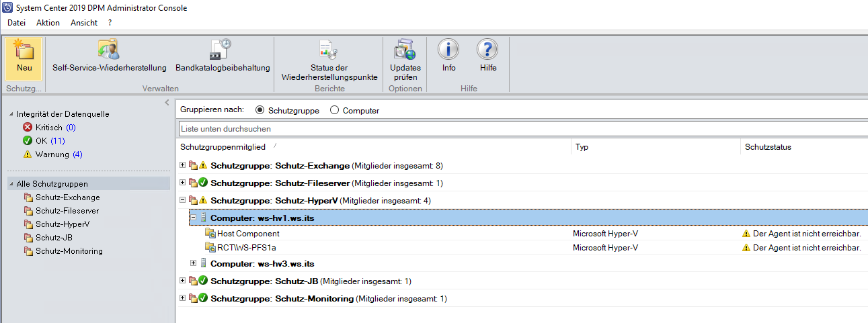
Task: Click Schutz-Exchange folder icon in sidebar
Action: 28,197
